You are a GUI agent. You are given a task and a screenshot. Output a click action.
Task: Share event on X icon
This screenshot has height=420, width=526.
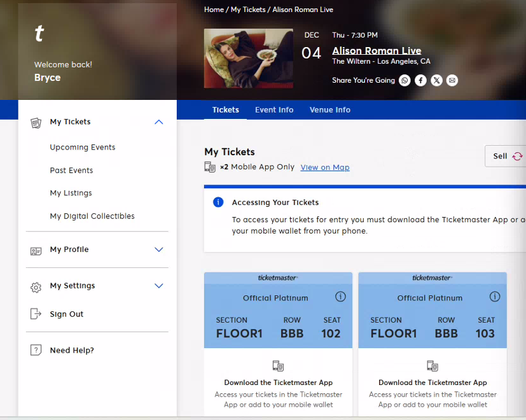click(436, 80)
